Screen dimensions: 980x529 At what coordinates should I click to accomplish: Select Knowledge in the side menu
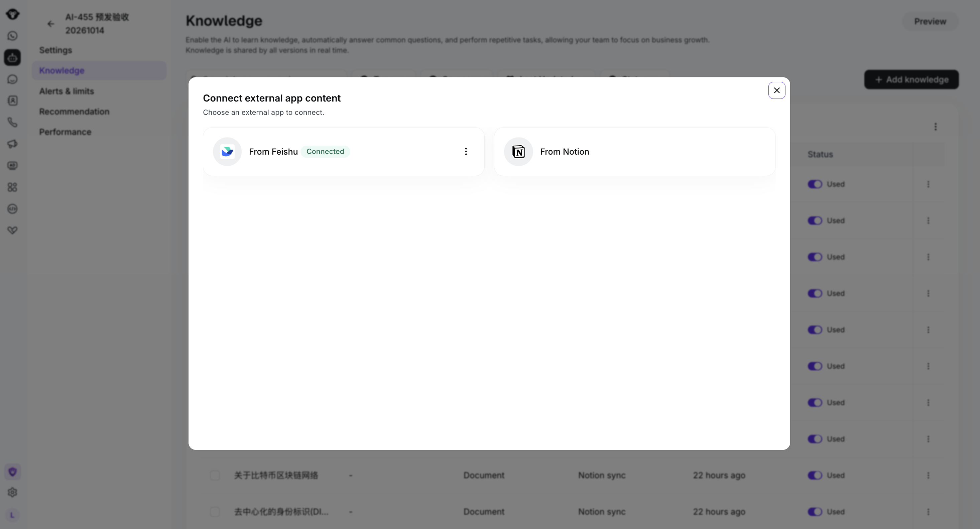[x=99, y=71]
